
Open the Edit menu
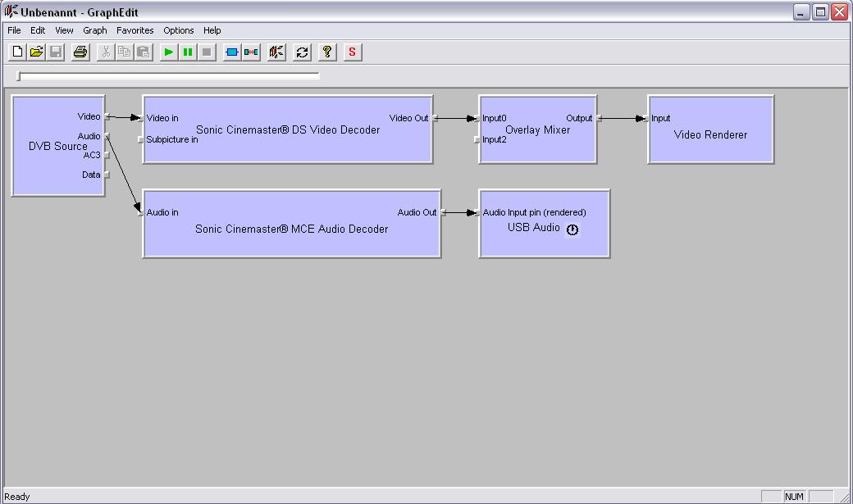coord(38,30)
